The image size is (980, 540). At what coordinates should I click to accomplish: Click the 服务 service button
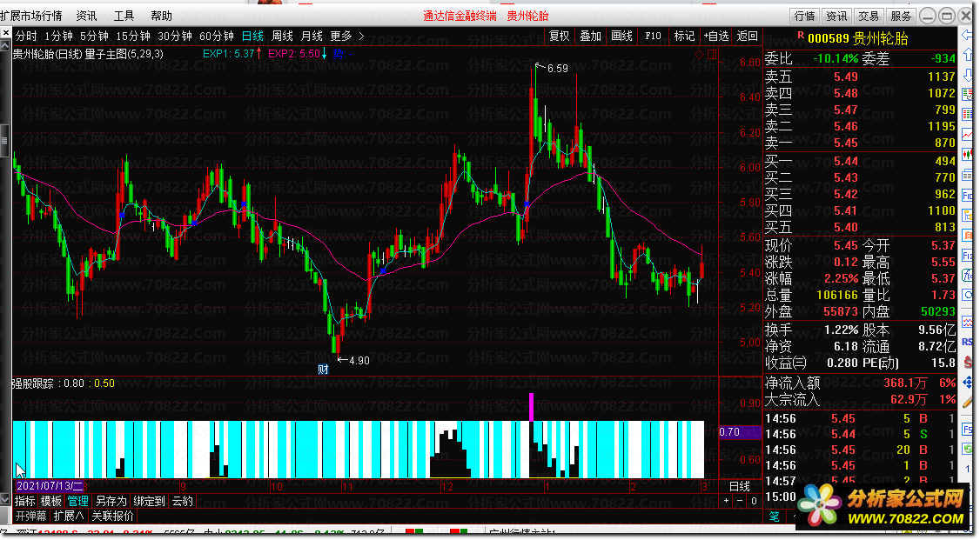click(901, 17)
